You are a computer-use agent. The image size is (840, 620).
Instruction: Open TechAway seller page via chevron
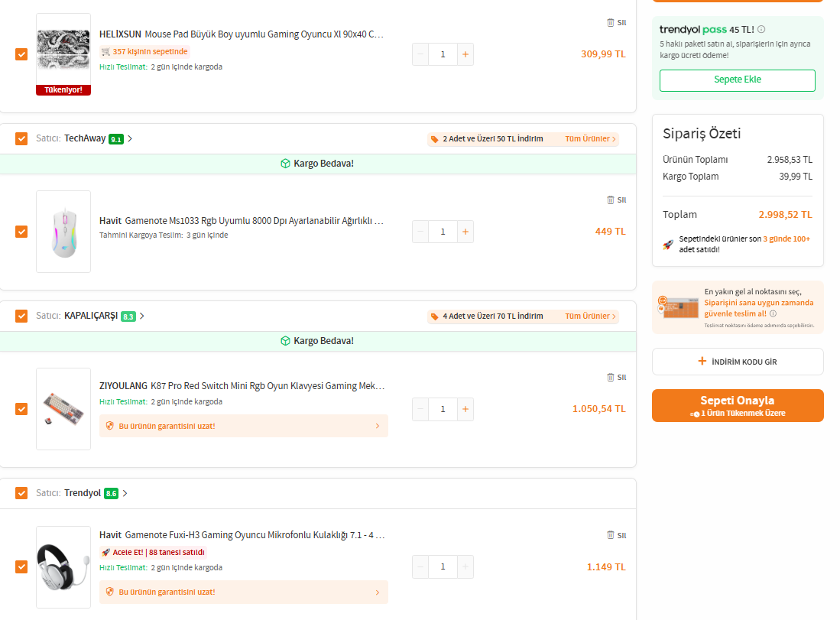point(130,139)
